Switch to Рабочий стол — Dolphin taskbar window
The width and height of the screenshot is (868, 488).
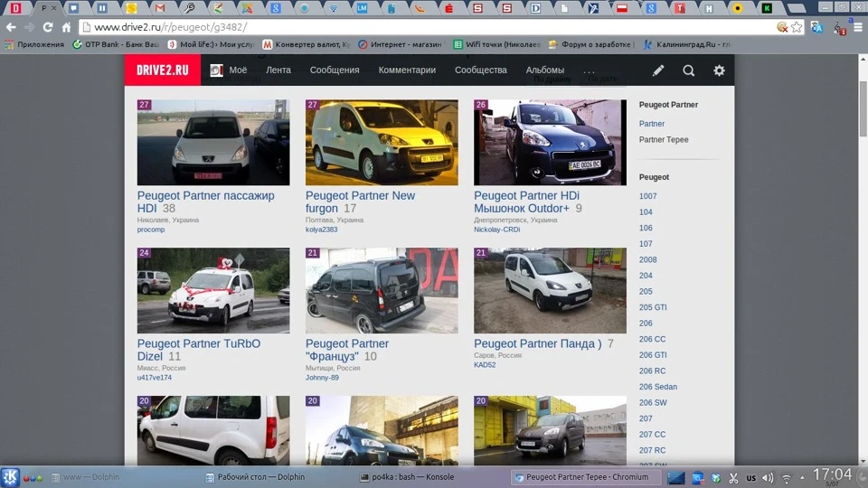pyautogui.click(x=255, y=477)
